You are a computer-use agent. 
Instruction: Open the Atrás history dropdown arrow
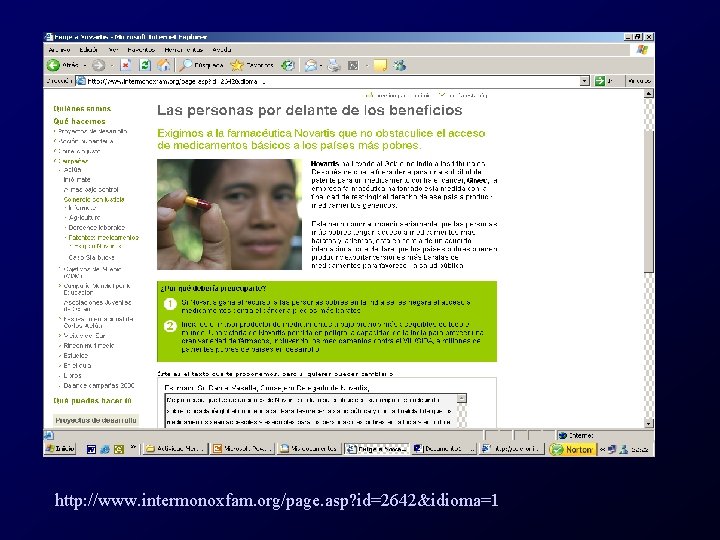85,66
